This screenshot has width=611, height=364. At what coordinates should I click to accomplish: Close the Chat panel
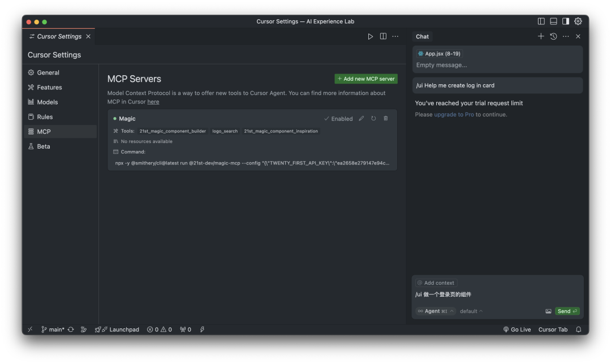click(578, 36)
